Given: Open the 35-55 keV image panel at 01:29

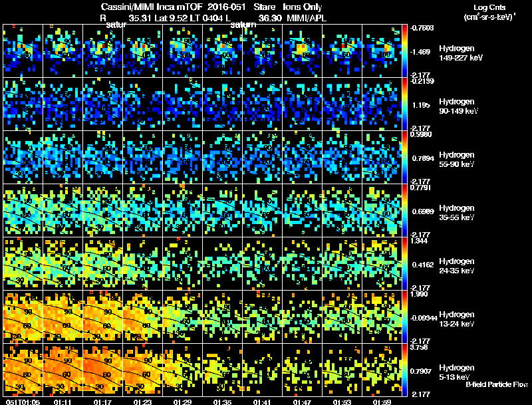Looking at the screenshot, I should (x=182, y=210).
